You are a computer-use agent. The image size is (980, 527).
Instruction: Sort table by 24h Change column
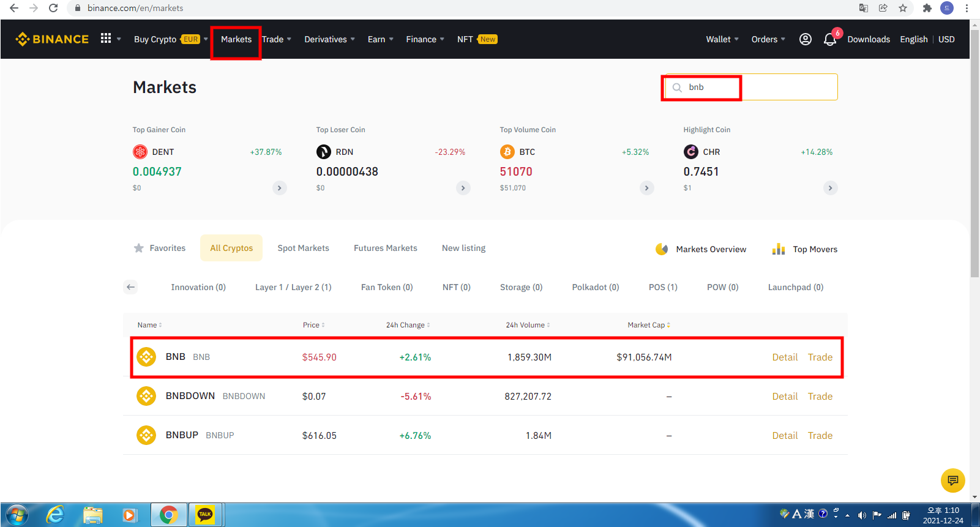[x=408, y=325]
